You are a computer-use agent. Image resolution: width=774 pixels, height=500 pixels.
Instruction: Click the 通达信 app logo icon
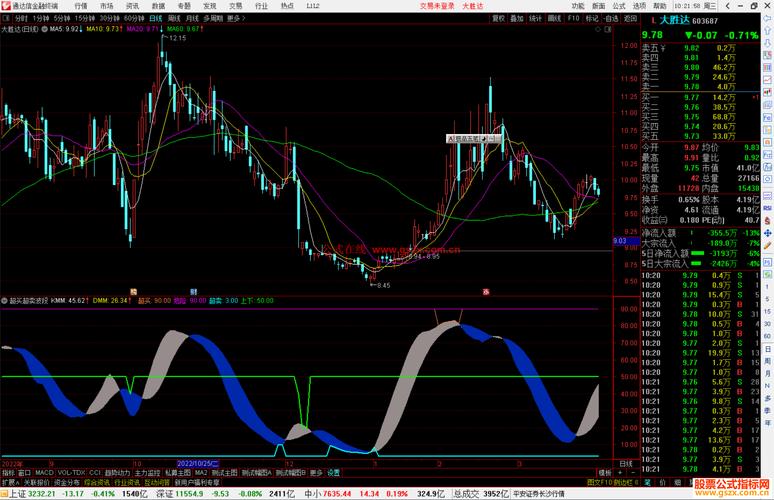pos(5,6)
